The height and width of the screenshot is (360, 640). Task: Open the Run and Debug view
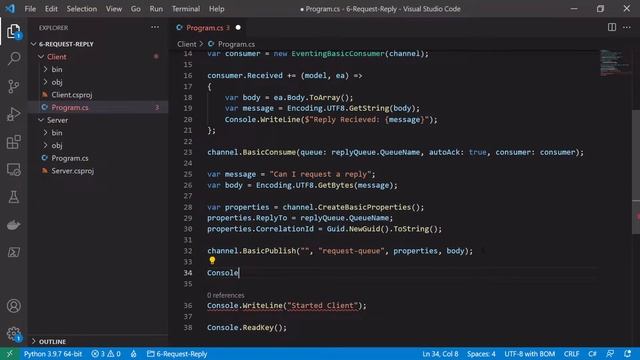(x=13, y=114)
